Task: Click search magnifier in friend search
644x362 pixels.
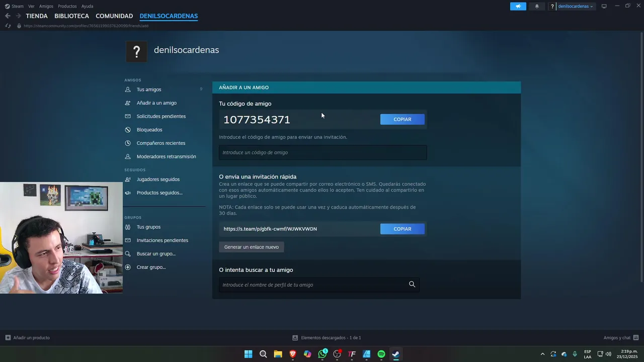Action: (x=412, y=285)
